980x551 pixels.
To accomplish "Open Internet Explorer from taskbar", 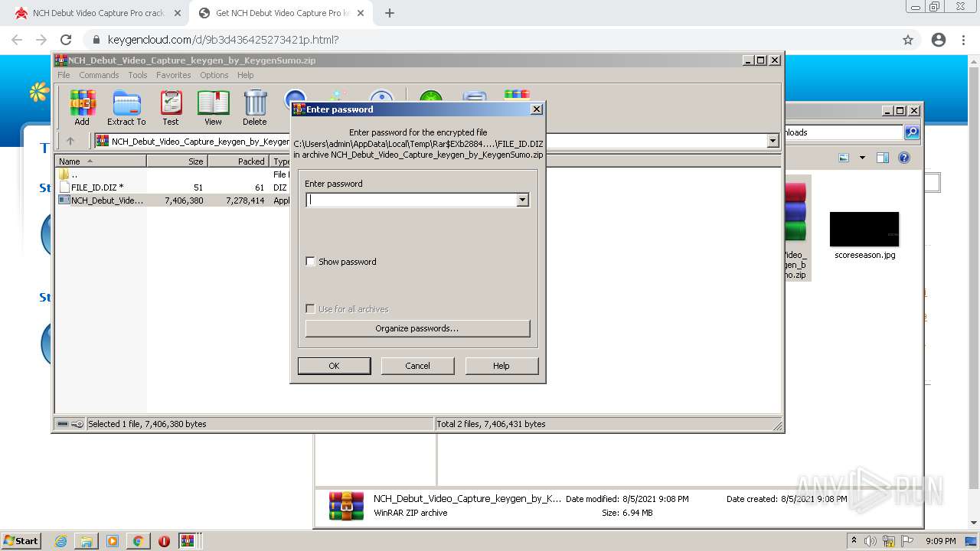I will click(60, 541).
